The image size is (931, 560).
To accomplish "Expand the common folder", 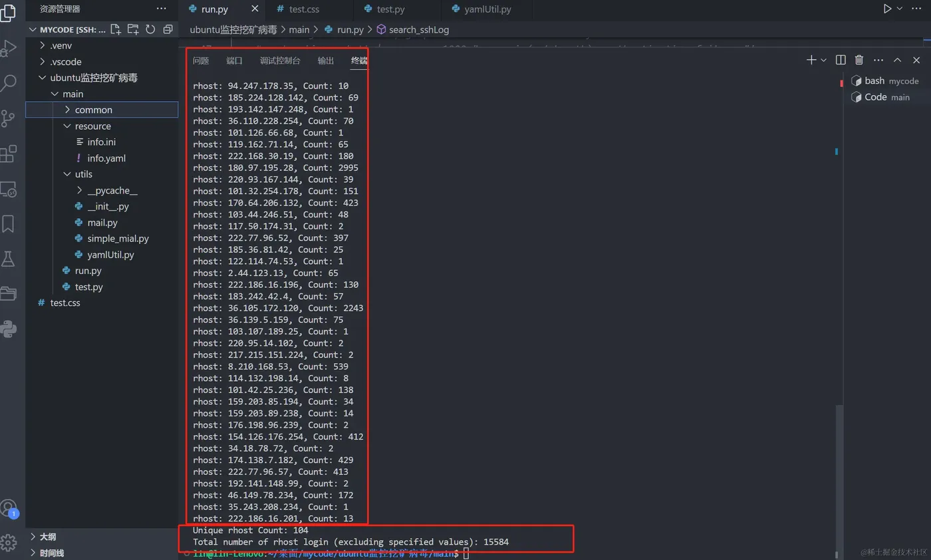I will point(102,110).
